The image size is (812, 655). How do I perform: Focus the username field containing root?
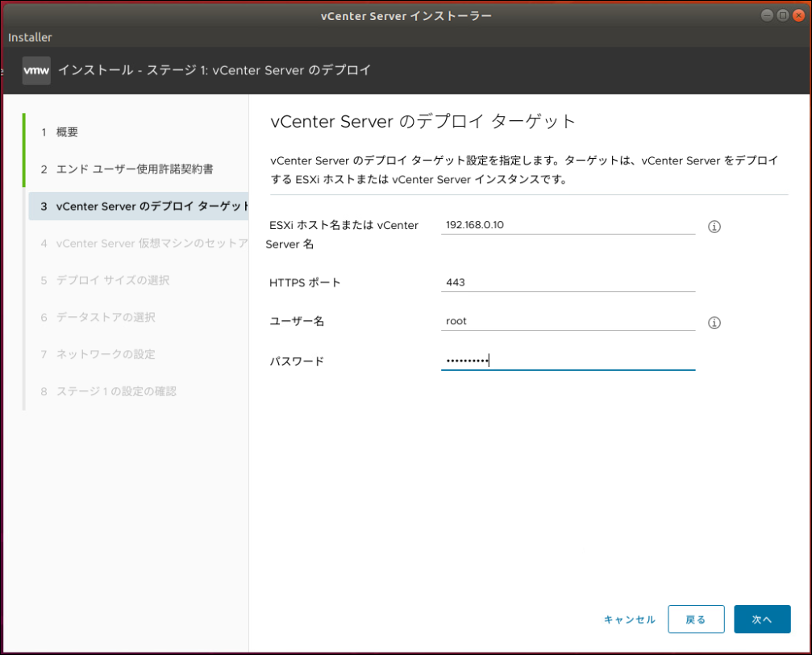568,321
